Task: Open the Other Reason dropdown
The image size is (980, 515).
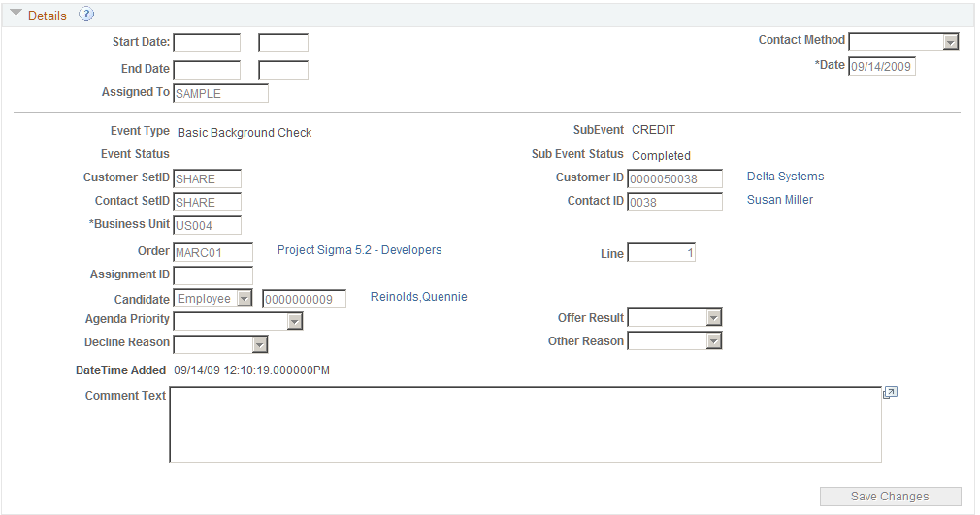Action: pos(675,340)
